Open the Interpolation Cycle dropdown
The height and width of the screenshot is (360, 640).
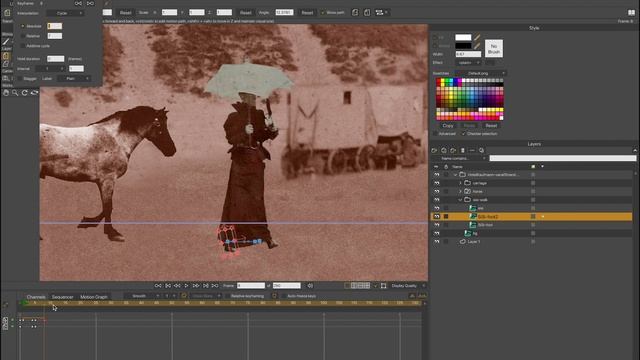pos(65,13)
